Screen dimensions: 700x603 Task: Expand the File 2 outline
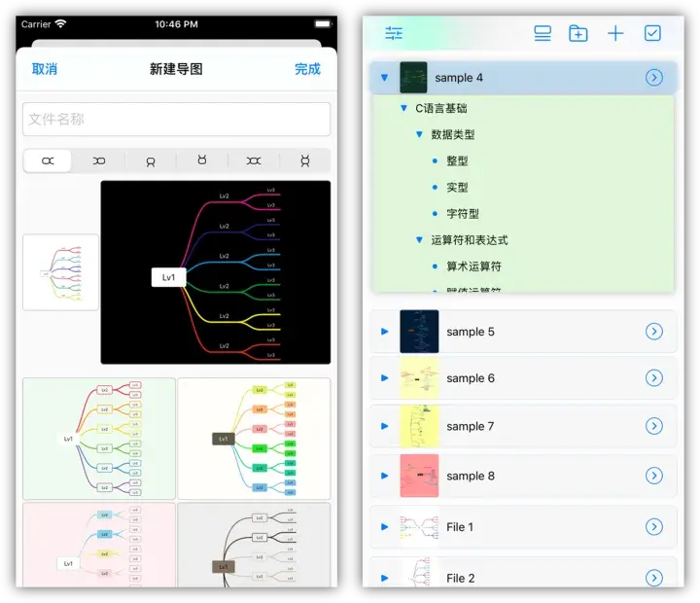[384, 578]
